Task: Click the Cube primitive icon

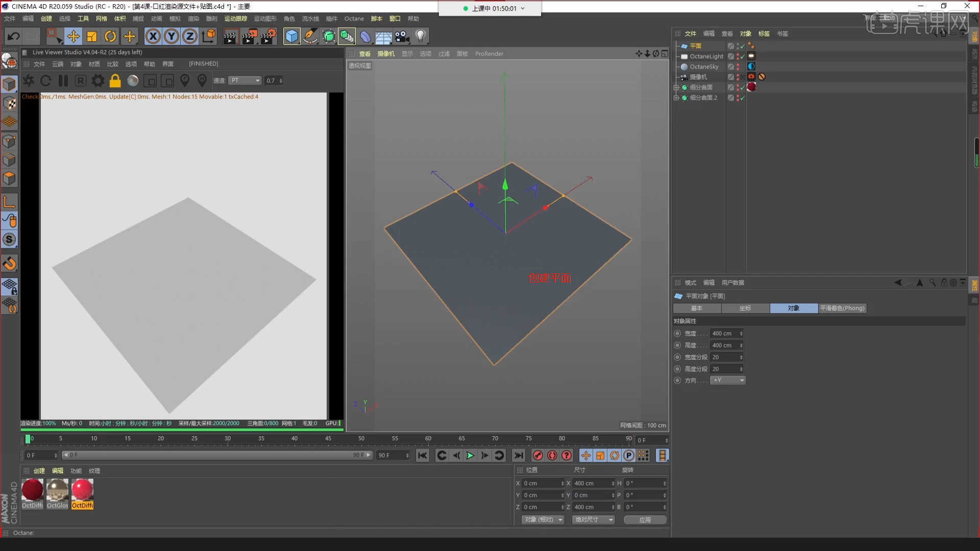Action: coord(291,36)
